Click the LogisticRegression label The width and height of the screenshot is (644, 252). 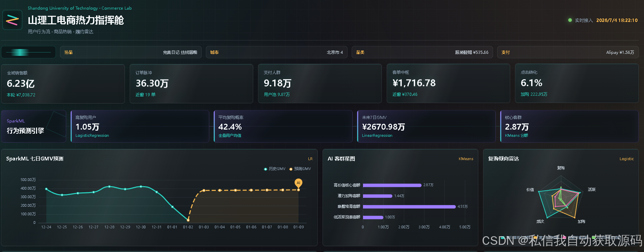tap(92, 135)
